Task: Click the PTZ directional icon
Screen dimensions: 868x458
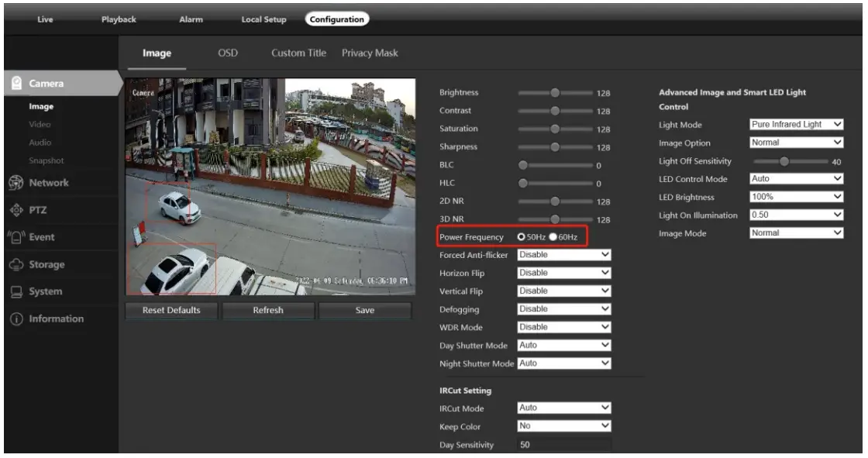Action: click(x=15, y=210)
